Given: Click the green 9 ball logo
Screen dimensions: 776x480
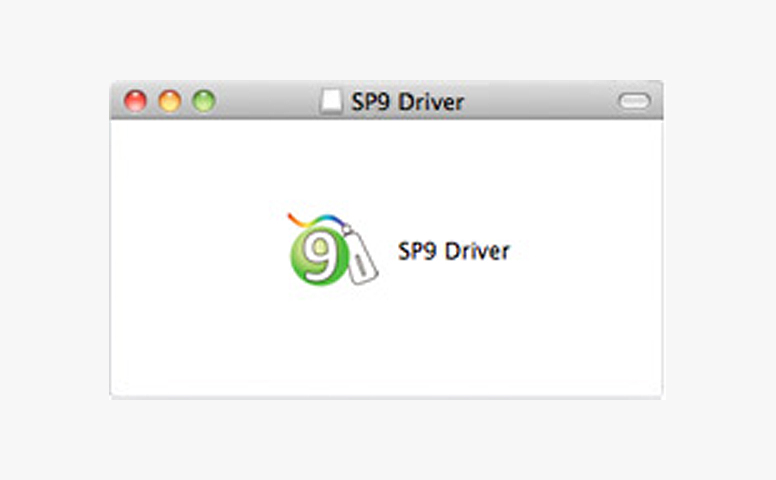Looking at the screenshot, I should pos(312,259).
